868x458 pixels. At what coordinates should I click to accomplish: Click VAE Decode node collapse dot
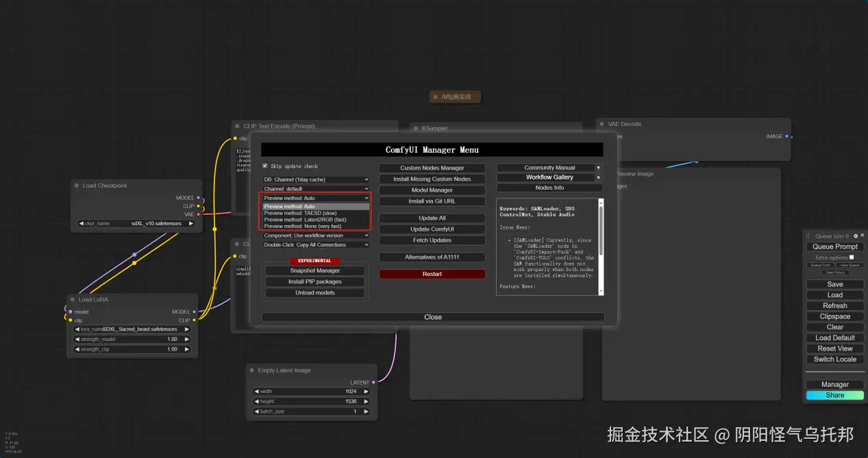tap(601, 124)
